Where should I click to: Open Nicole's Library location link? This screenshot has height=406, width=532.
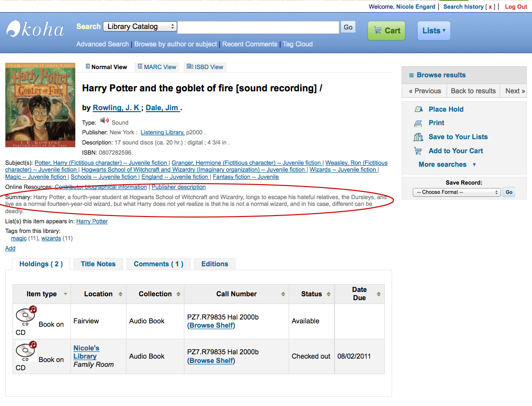(86, 352)
